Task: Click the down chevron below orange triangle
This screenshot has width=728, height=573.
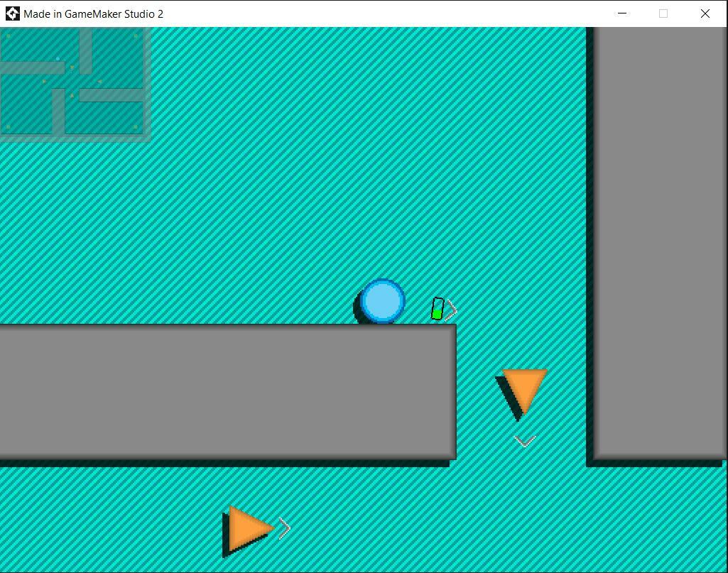Action: (x=525, y=442)
